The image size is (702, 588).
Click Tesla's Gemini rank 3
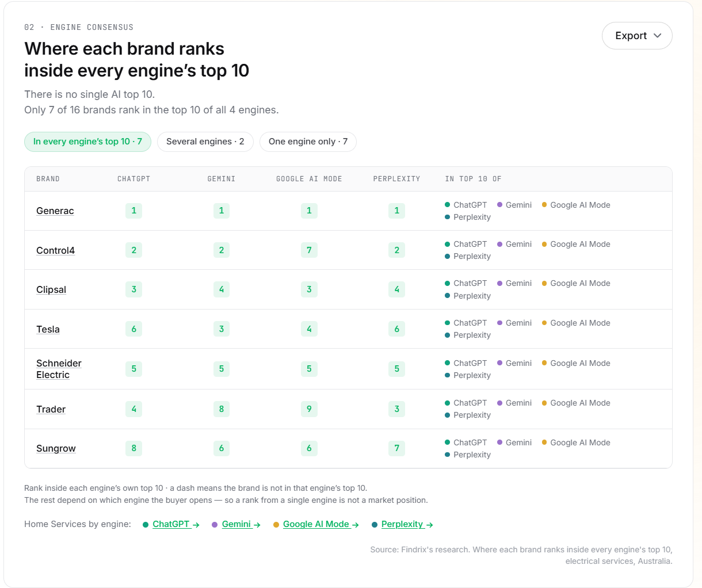pyautogui.click(x=222, y=329)
